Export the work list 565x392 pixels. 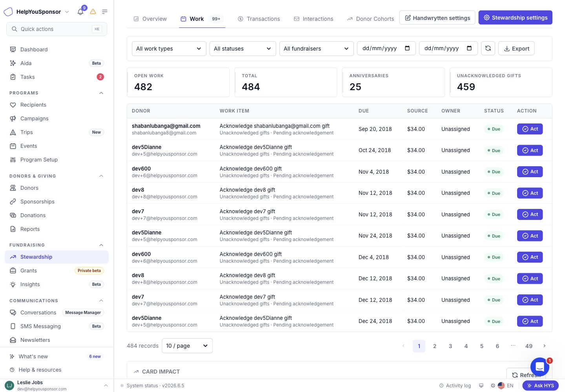(516, 49)
